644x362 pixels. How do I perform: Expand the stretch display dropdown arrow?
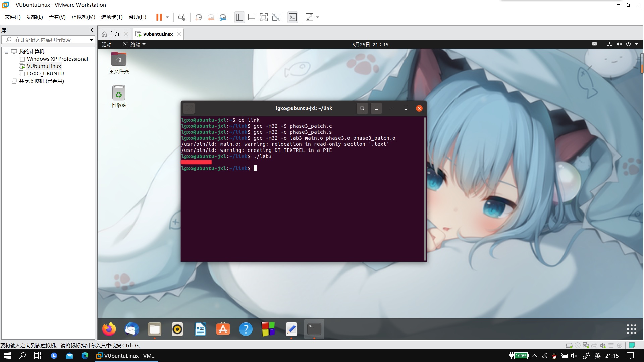(318, 17)
